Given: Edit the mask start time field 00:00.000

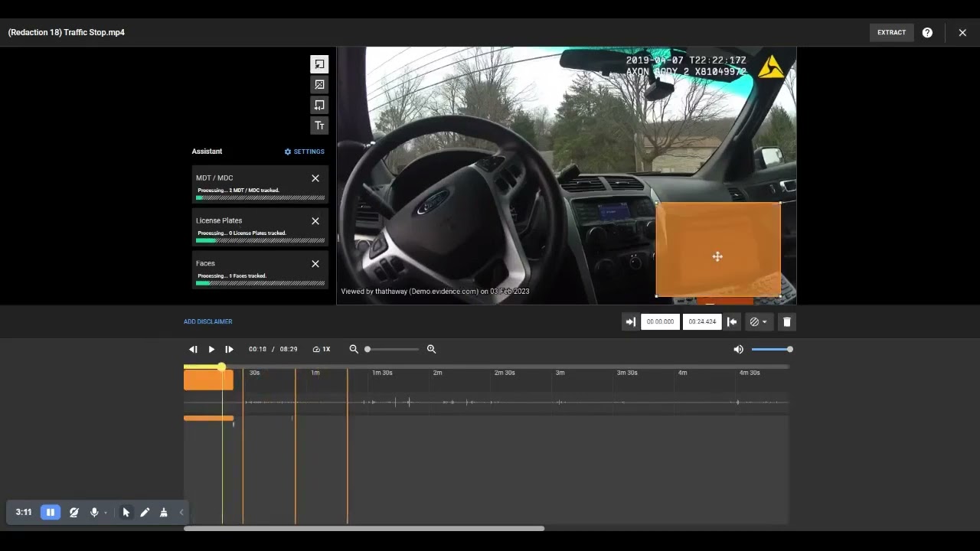Looking at the screenshot, I should point(660,322).
